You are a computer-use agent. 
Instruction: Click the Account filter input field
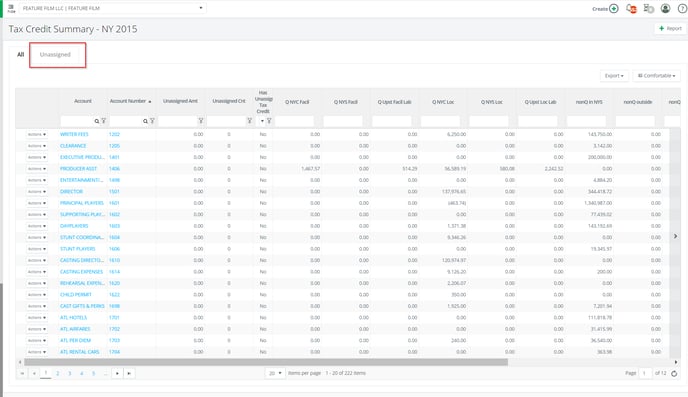(76, 121)
